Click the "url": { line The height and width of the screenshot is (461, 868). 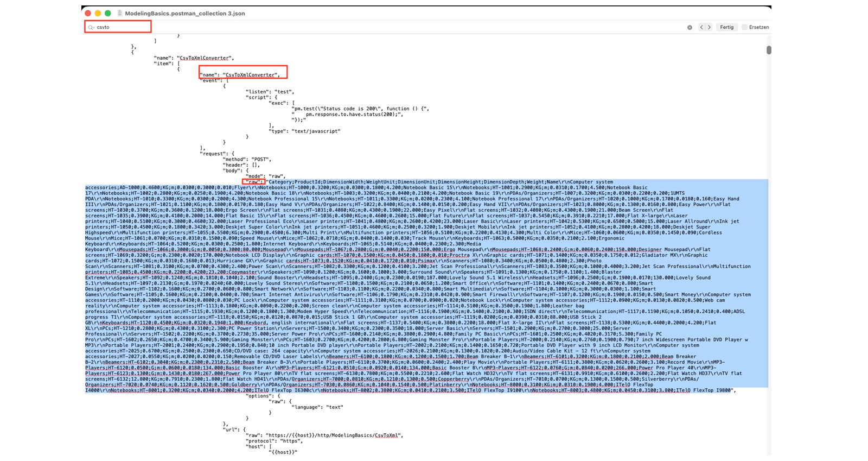[233, 430]
